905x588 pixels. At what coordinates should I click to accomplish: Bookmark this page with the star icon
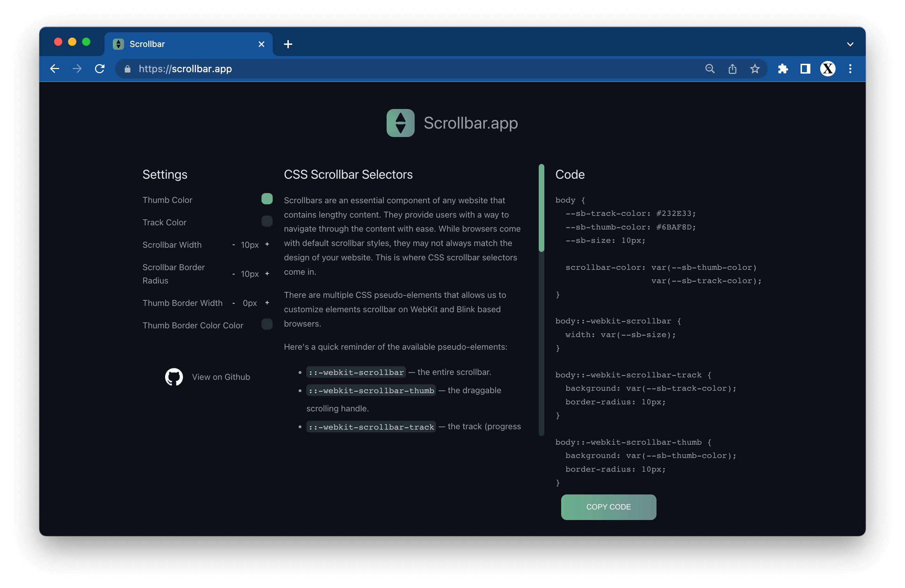(755, 69)
